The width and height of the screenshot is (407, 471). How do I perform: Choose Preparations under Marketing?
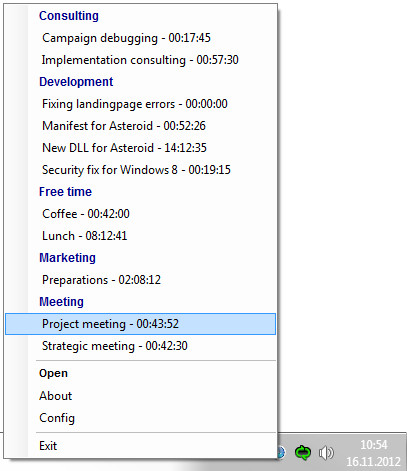(140, 280)
